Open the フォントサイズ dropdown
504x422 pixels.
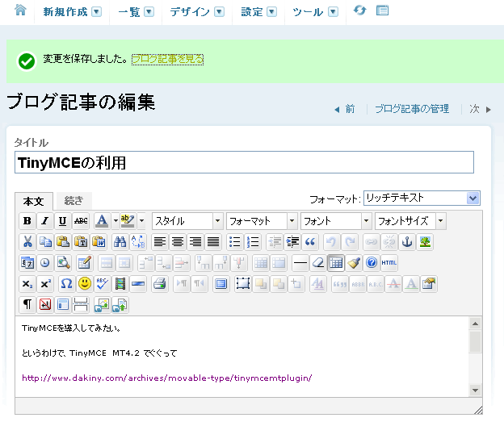click(410, 221)
